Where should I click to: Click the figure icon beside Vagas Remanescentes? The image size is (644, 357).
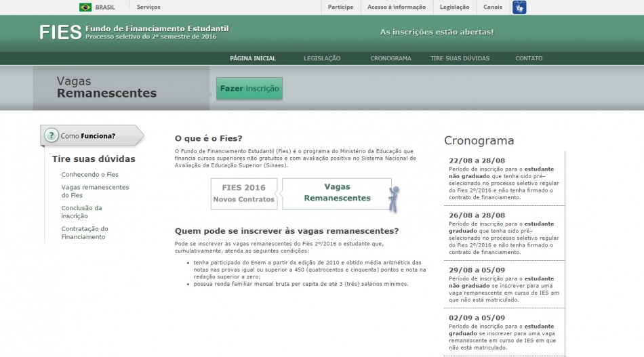point(394,199)
